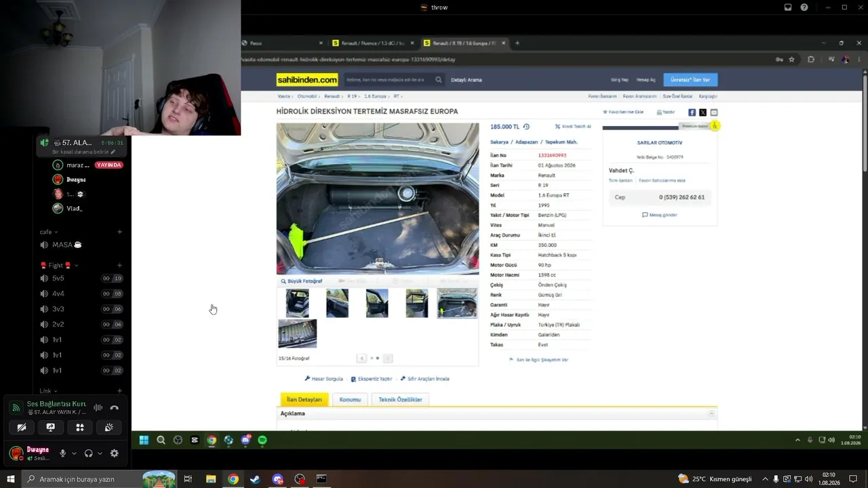Create a channel in the cafe category
868x488 pixels.
click(119, 232)
